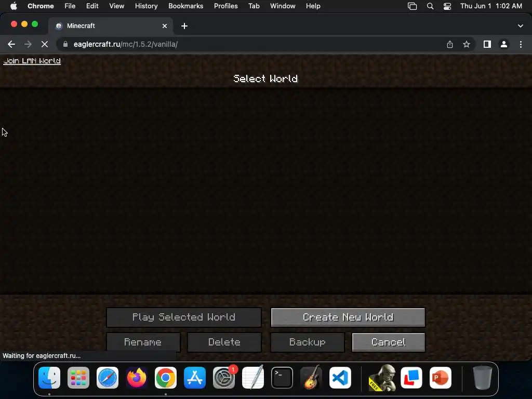The height and width of the screenshot is (399, 532).
Task: Open Control Center in menu bar
Action: click(x=447, y=6)
